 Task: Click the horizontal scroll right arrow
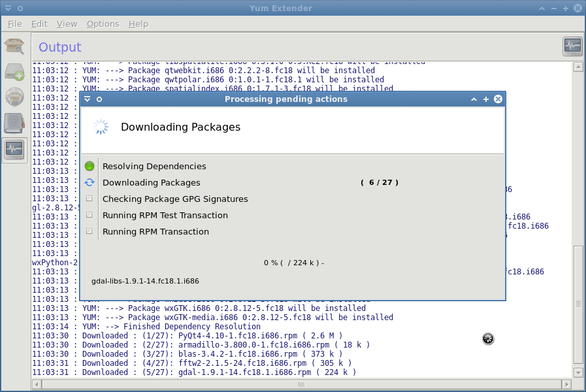(566, 384)
